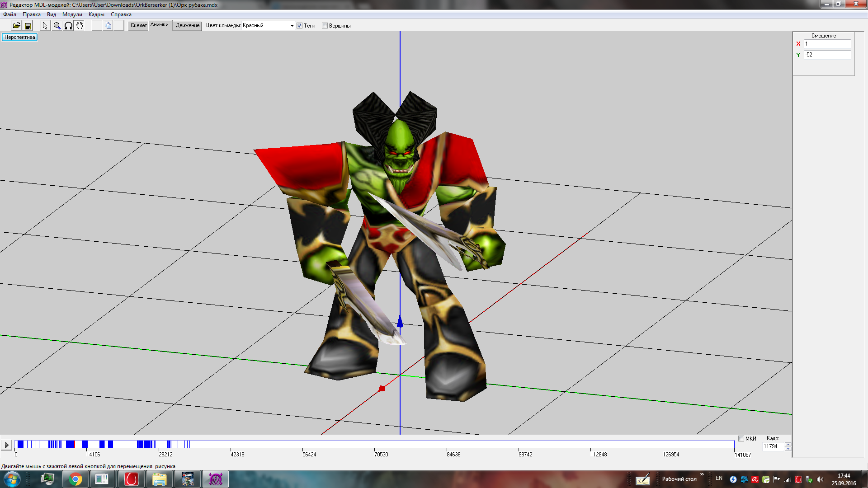Image resolution: width=868 pixels, height=488 pixels.
Task: Click the X offset input field
Action: [x=827, y=44]
